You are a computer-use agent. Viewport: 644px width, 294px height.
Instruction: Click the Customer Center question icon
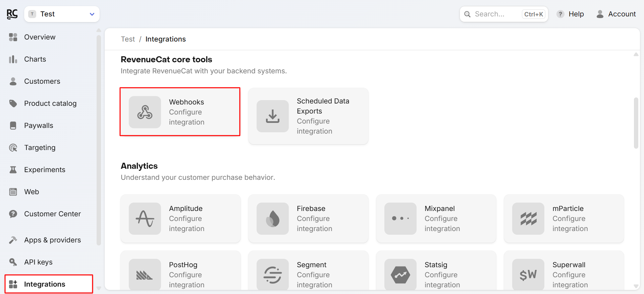coord(13,214)
